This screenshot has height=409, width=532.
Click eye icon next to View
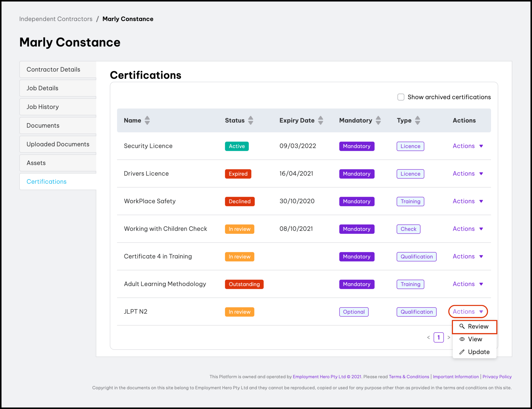coord(462,339)
